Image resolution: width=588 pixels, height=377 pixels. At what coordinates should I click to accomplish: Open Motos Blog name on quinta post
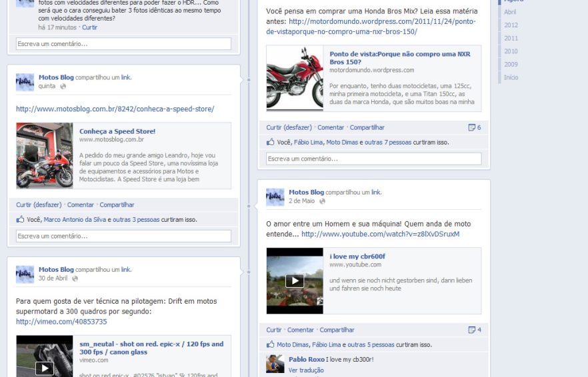tap(56, 77)
